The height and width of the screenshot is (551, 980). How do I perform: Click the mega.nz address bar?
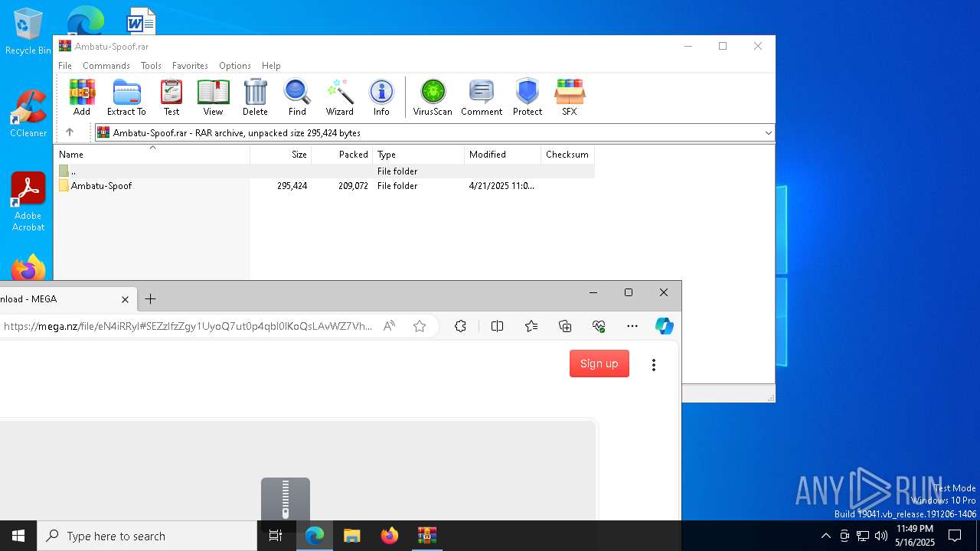click(188, 326)
